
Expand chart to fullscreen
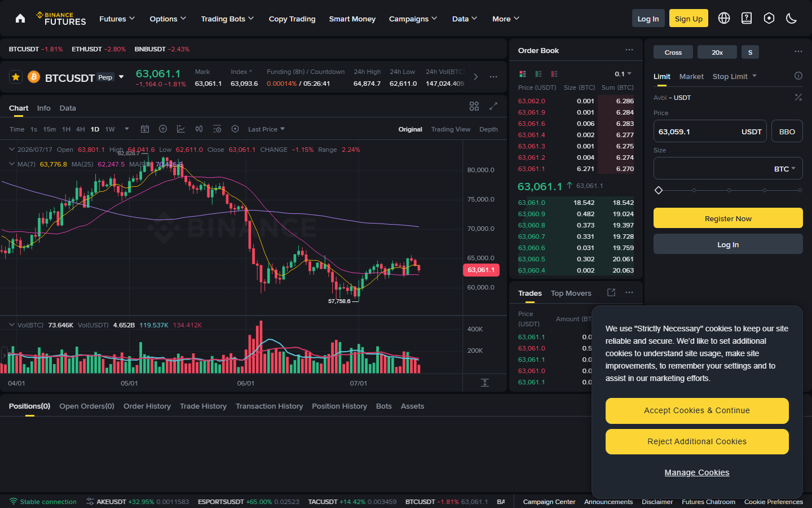coord(493,106)
